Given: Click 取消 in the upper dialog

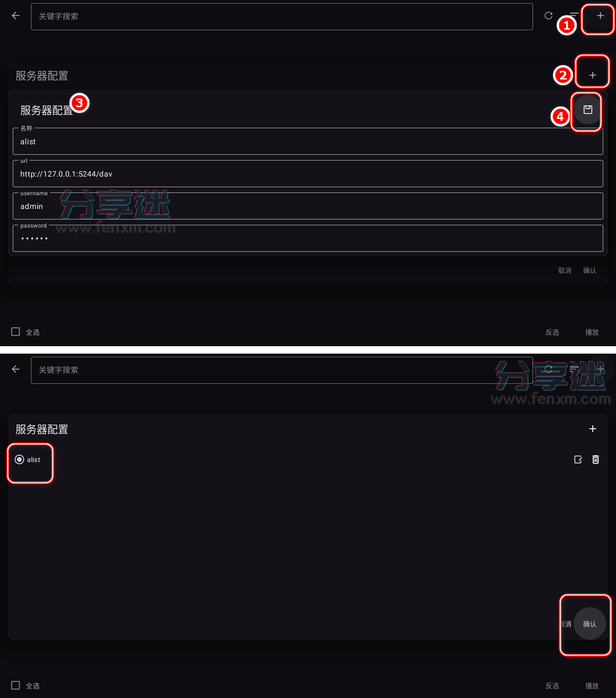Looking at the screenshot, I should point(564,270).
